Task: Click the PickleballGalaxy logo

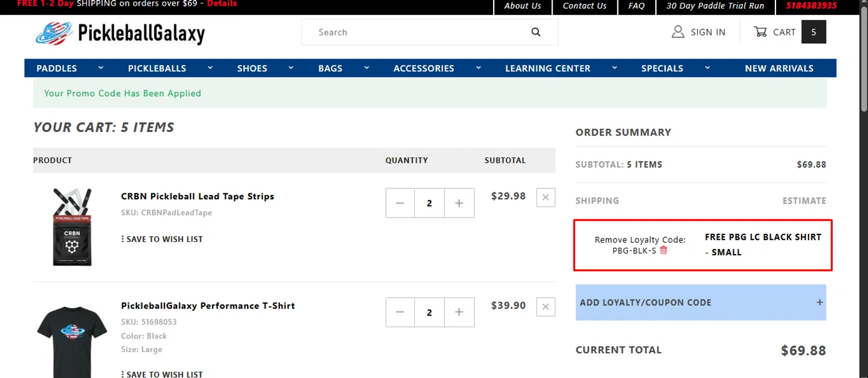Action: (x=120, y=33)
